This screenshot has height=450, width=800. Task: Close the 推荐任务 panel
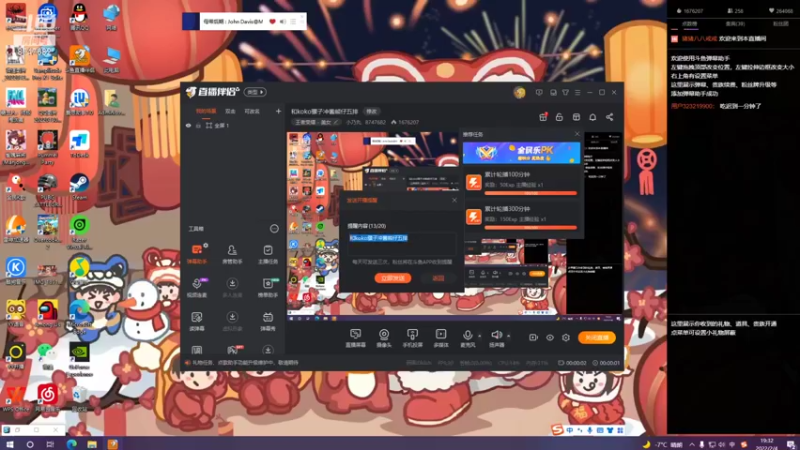click(577, 134)
